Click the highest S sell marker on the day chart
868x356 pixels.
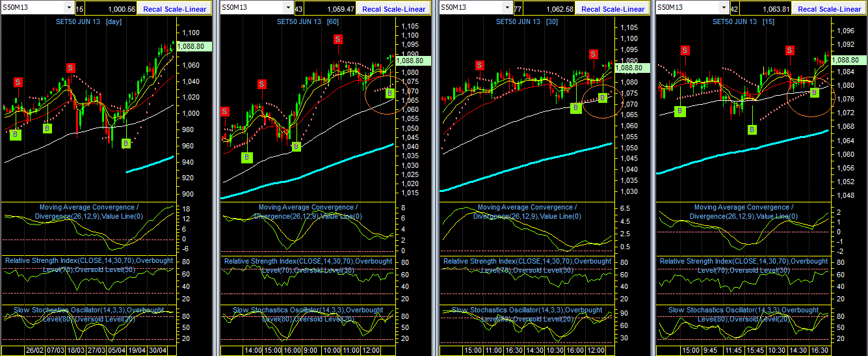pyautogui.click(x=70, y=68)
